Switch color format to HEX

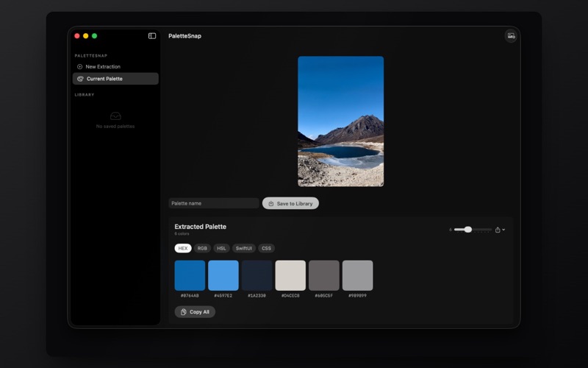click(x=183, y=248)
